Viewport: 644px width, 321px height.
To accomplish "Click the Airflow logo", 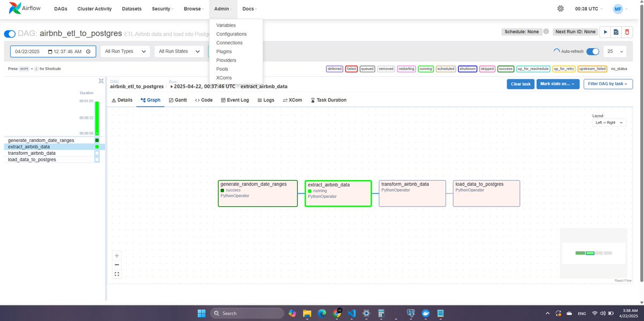I will coord(25,9).
